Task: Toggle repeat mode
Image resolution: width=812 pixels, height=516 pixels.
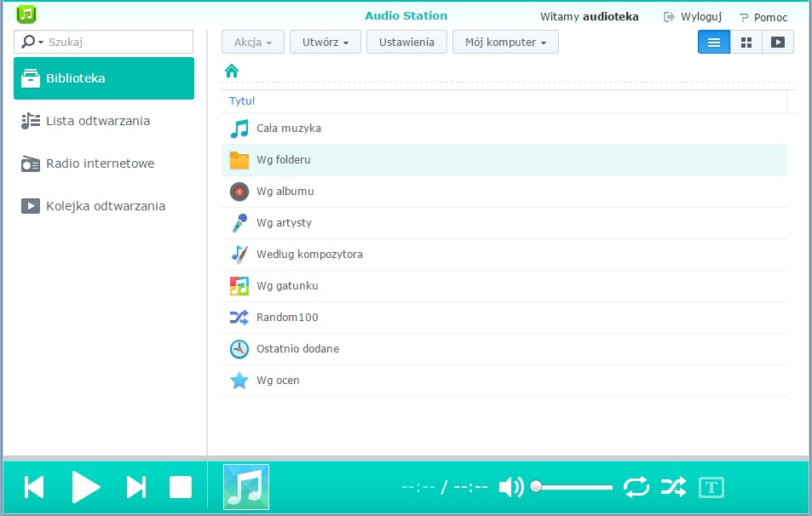Action: (636, 487)
